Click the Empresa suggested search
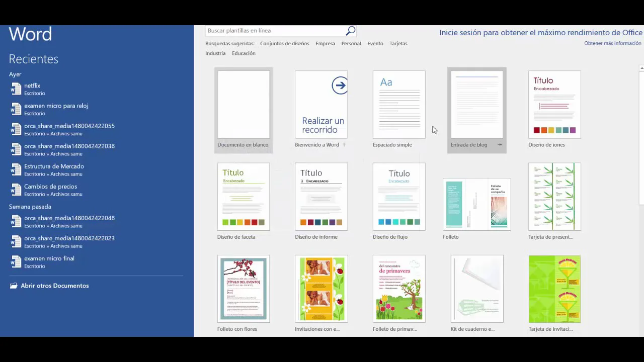Screen dimensions: 644x362 (325, 44)
